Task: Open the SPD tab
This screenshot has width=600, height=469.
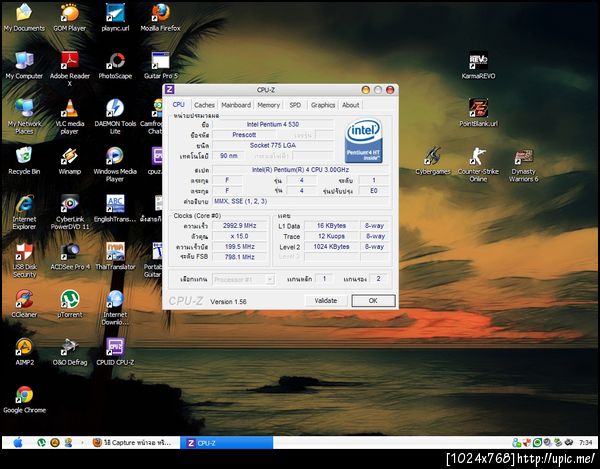Action: (295, 105)
